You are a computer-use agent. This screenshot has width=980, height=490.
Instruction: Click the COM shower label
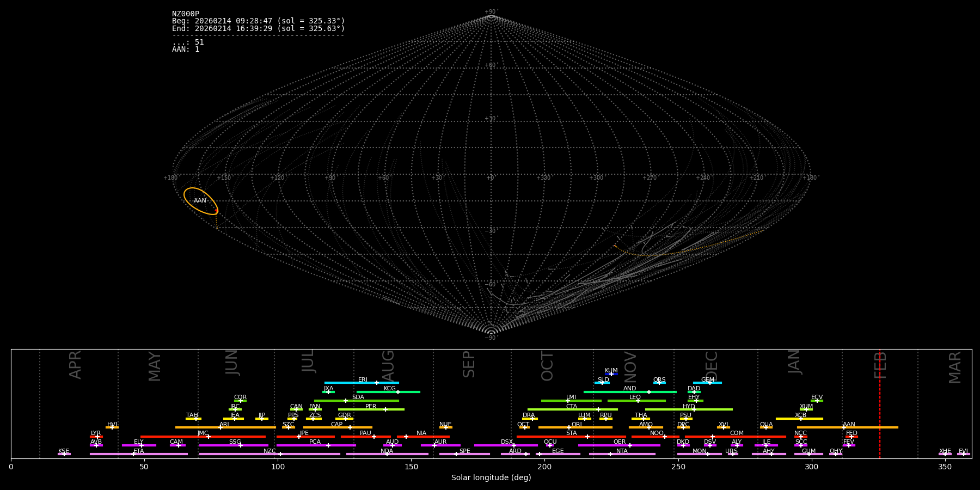(737, 433)
